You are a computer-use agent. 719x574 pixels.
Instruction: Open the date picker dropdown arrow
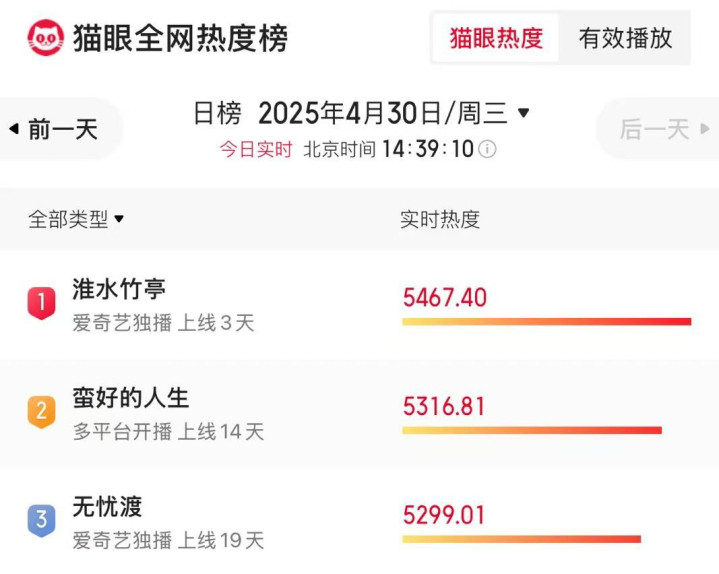524,113
